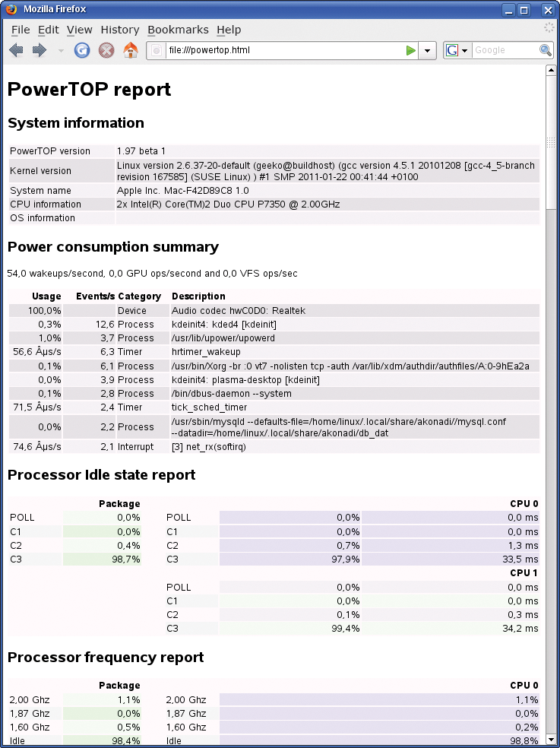Viewport: 560px width, 748px height.
Task: Open the History menu
Action: click(x=120, y=30)
